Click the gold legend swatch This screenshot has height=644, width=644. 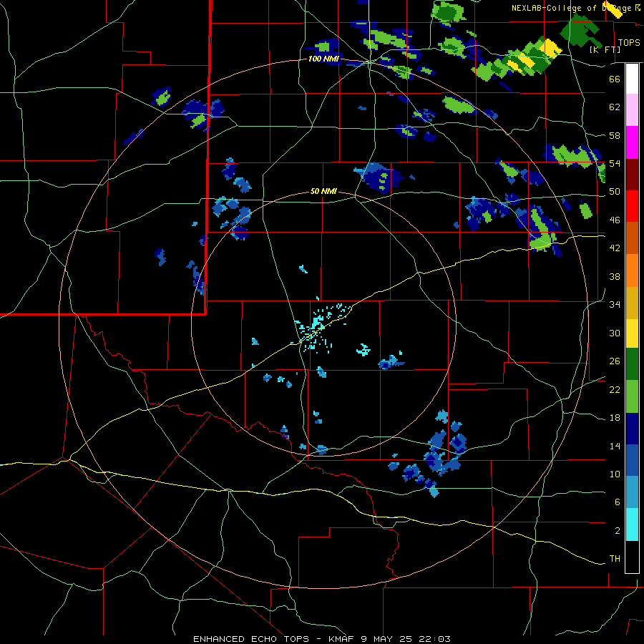click(x=632, y=303)
